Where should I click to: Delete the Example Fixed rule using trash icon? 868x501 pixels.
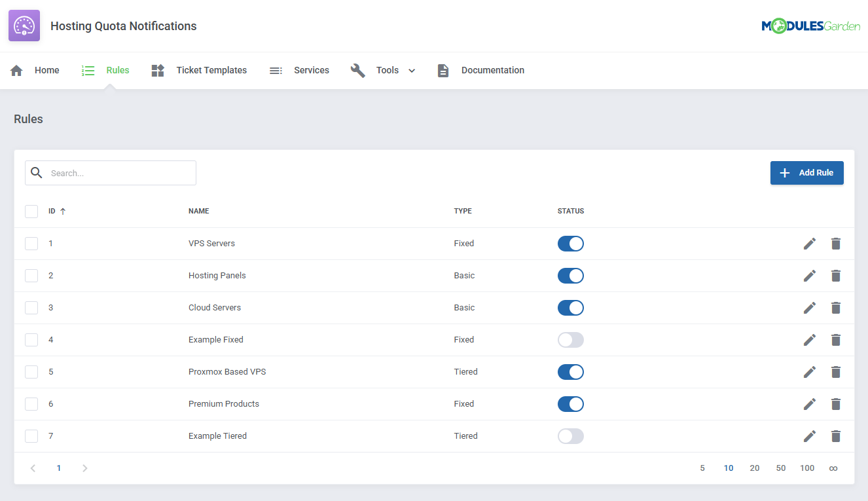836,339
